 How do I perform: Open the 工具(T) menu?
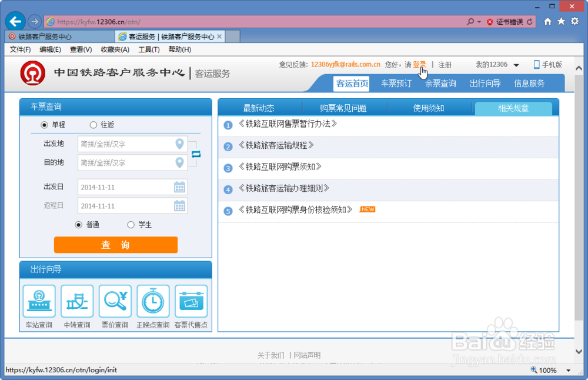tap(149, 49)
